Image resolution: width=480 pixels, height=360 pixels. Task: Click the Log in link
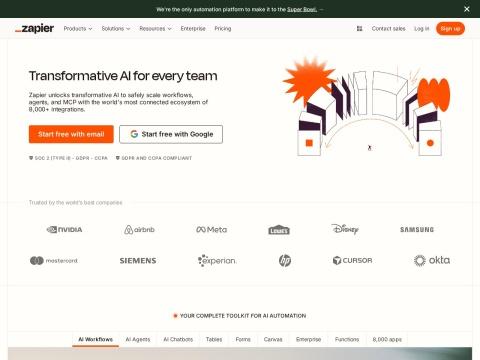click(x=422, y=29)
